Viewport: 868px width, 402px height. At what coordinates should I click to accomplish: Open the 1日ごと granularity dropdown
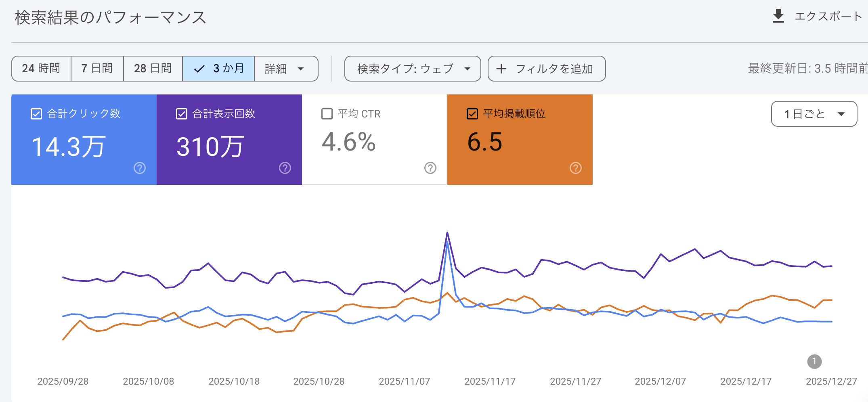(x=814, y=114)
